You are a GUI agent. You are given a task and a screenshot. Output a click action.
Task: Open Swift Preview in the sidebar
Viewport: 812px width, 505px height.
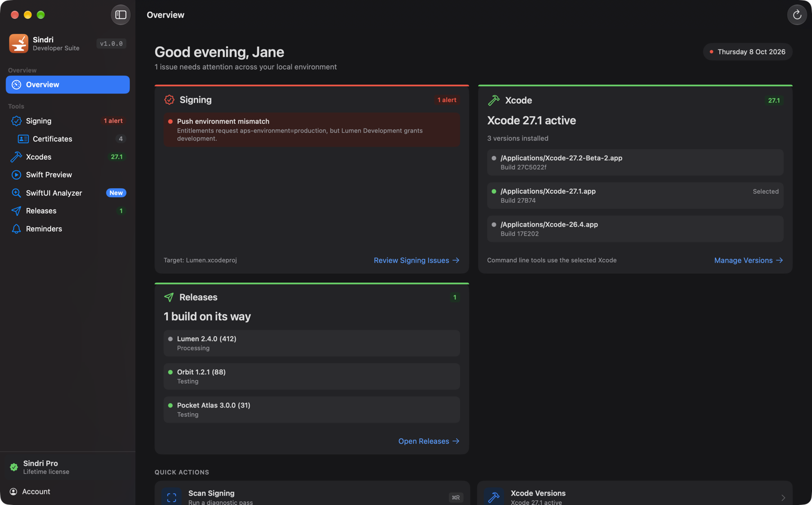pos(68,175)
